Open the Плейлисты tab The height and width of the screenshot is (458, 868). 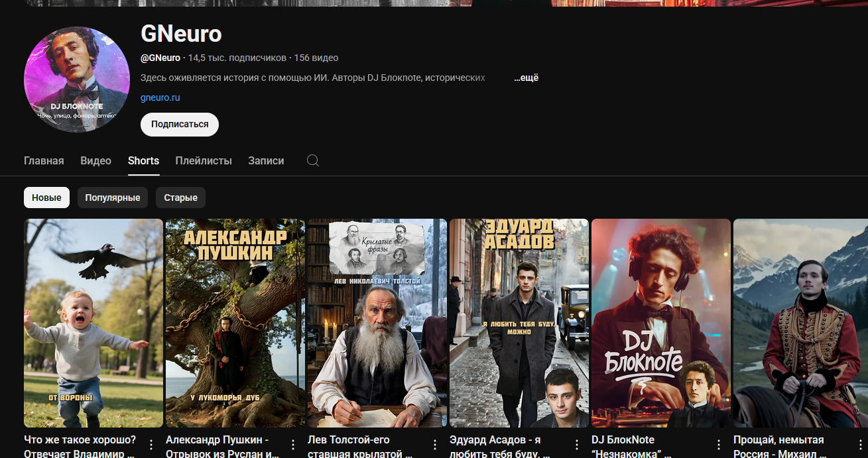click(204, 160)
